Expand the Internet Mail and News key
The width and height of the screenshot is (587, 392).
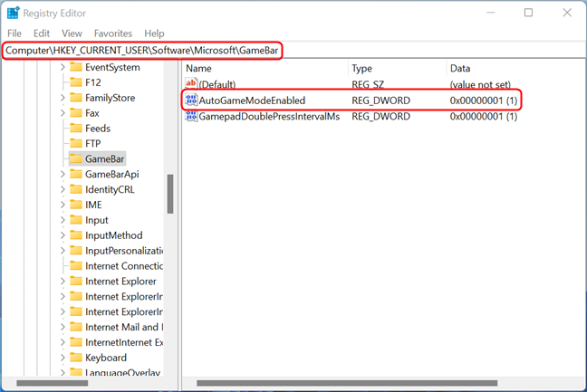[63, 328]
